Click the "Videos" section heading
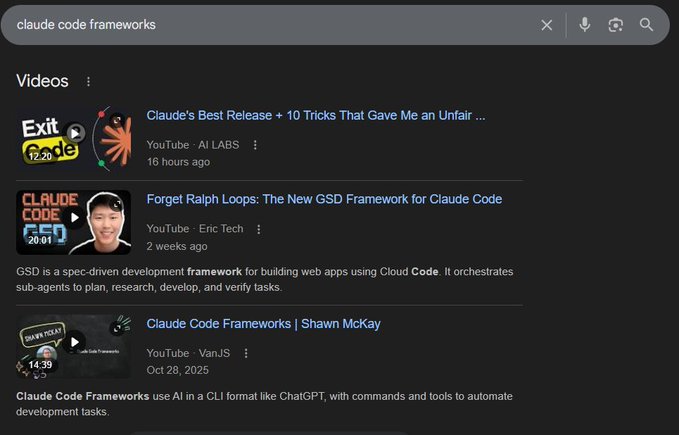 (x=43, y=81)
